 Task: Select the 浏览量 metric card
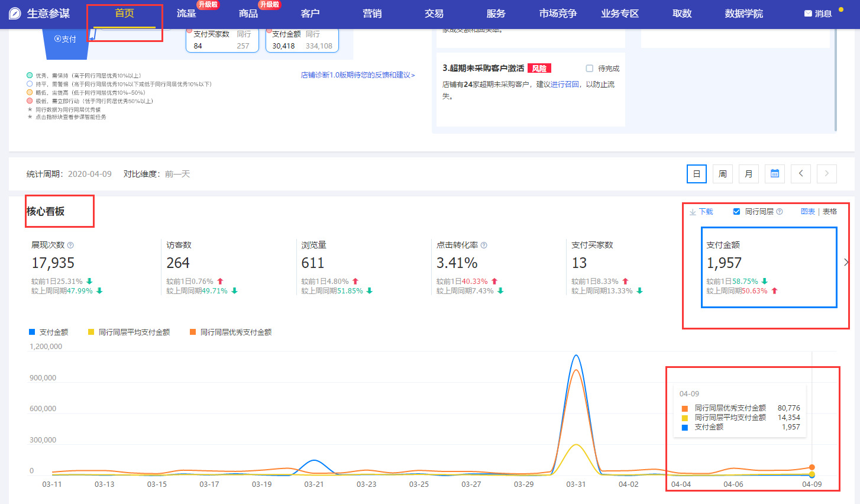tap(363, 267)
